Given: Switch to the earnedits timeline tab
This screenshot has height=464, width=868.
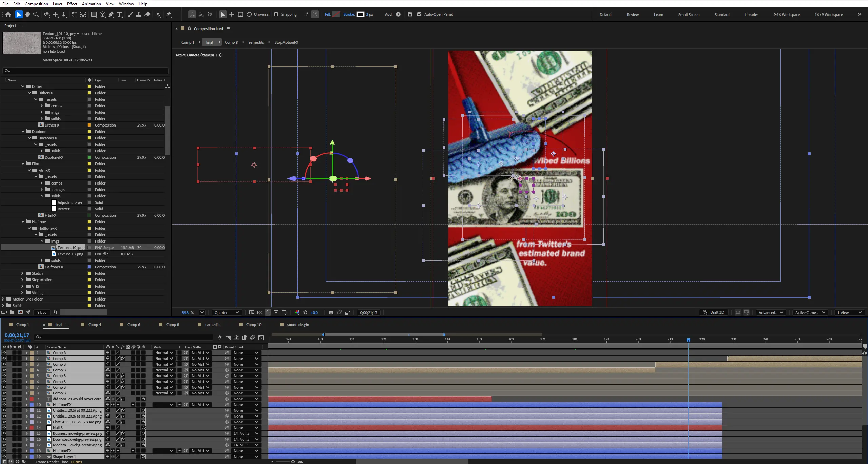Looking at the screenshot, I should pos(212,325).
